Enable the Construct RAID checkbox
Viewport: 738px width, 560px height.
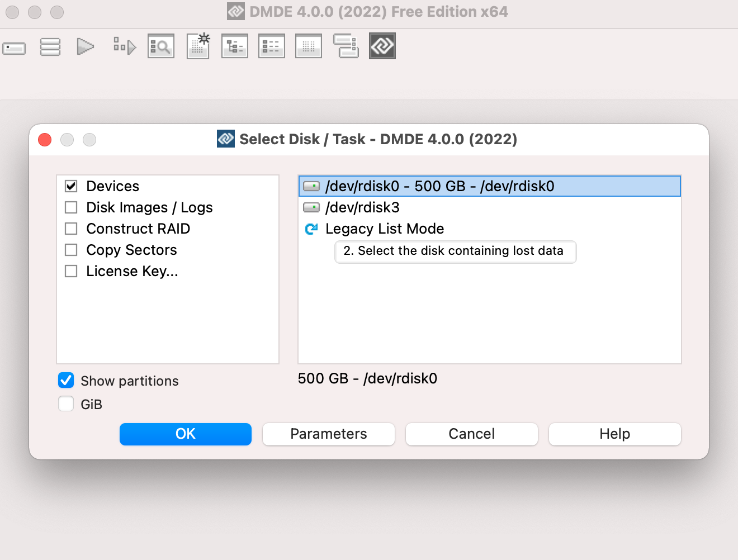[x=71, y=229]
